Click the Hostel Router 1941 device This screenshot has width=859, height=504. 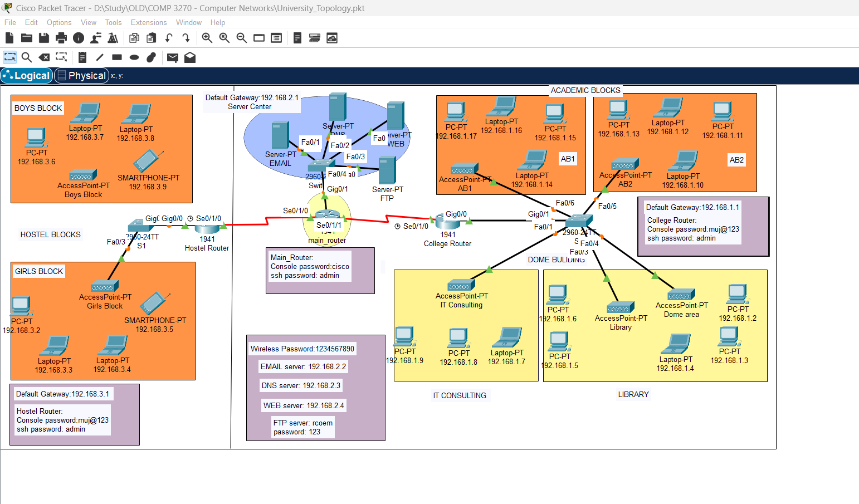tap(207, 228)
